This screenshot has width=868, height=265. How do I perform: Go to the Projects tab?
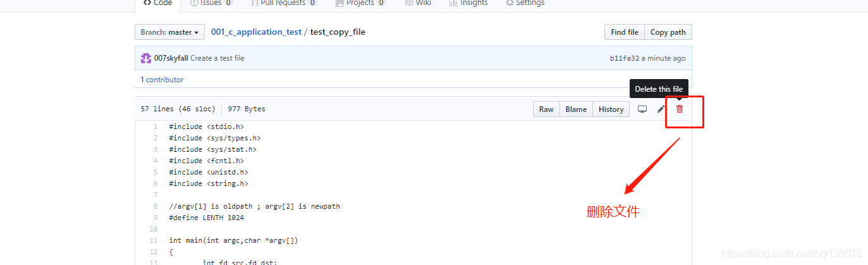pos(361,3)
